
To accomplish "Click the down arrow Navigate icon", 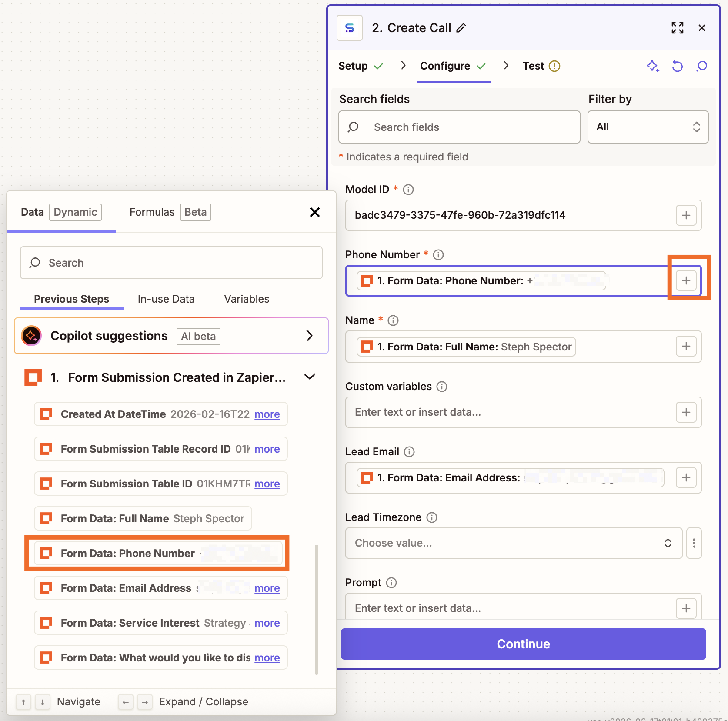I will click(x=42, y=701).
